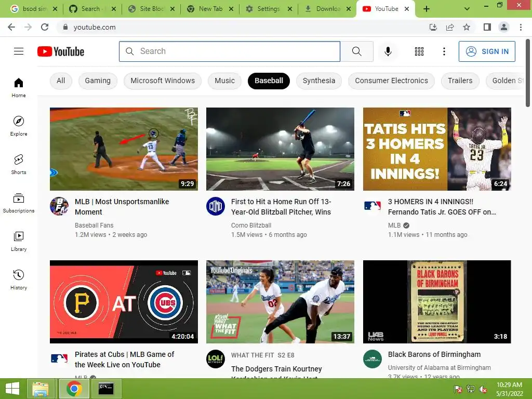Click install app icon in address bar

coord(433,27)
